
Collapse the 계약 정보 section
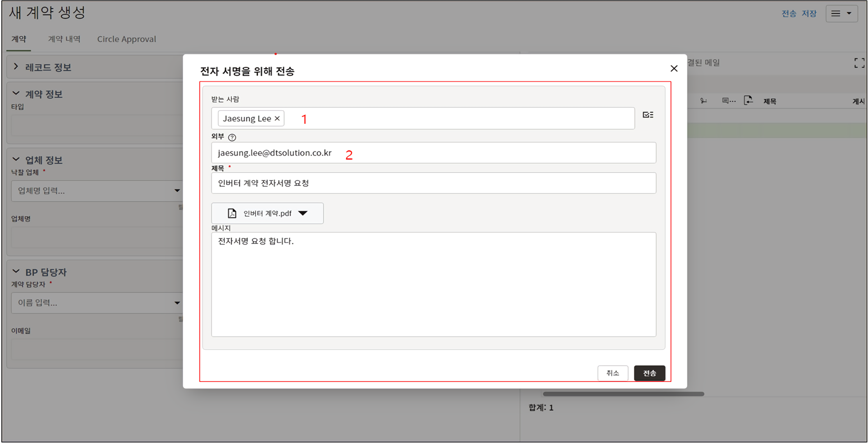(16, 94)
